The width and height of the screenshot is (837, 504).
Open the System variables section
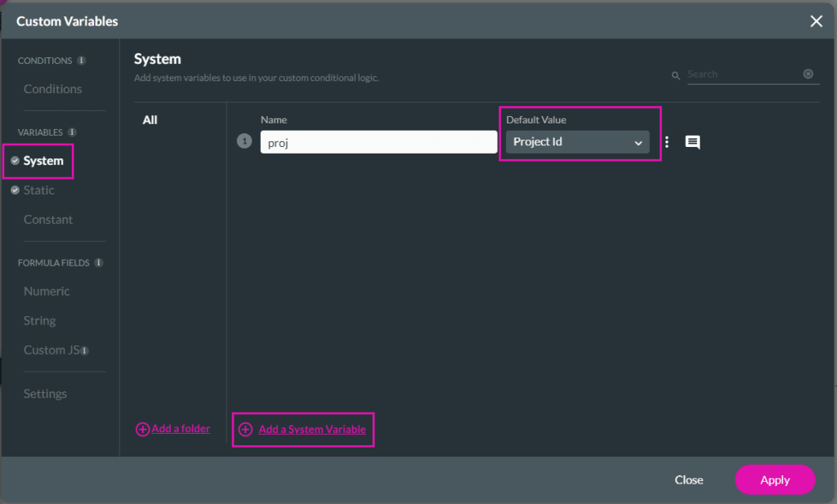click(43, 161)
